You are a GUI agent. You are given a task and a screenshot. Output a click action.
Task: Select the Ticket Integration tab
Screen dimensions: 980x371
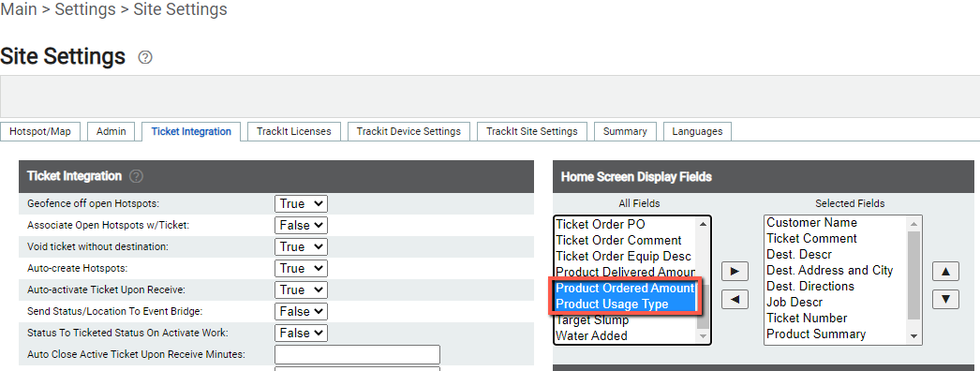(x=191, y=131)
